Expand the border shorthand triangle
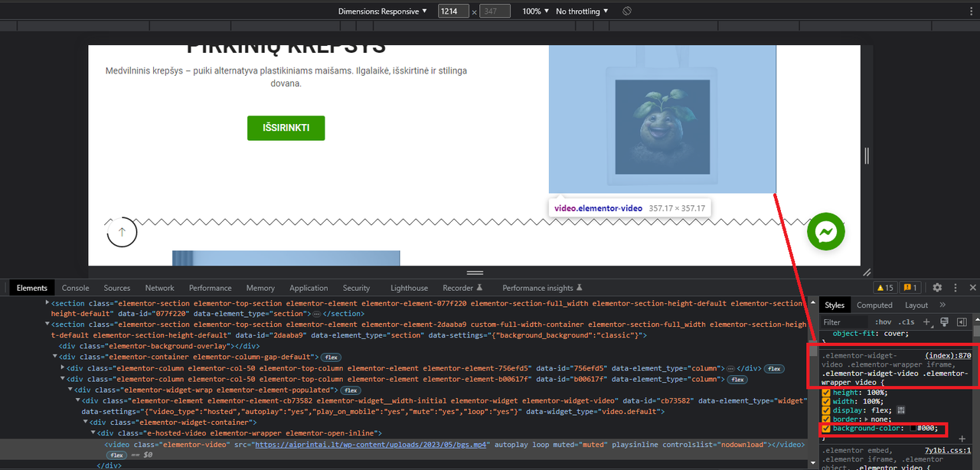Viewport: 980px width, 470px height. point(864,419)
